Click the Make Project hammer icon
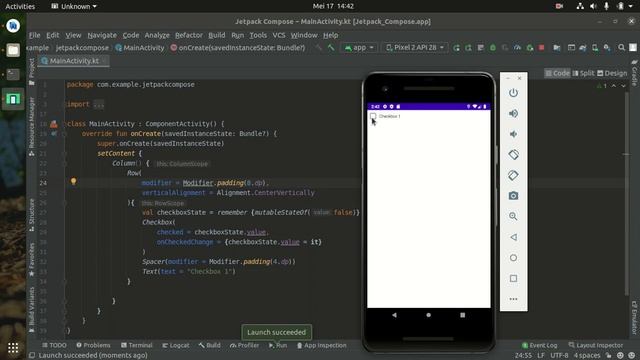 point(331,48)
